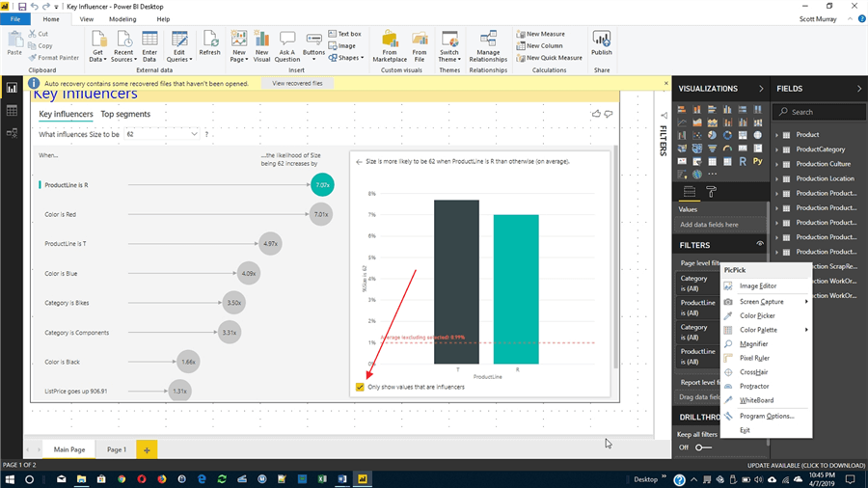The height and width of the screenshot is (488, 868).
Task: Click the Refresh ribbon icon
Action: (x=209, y=43)
